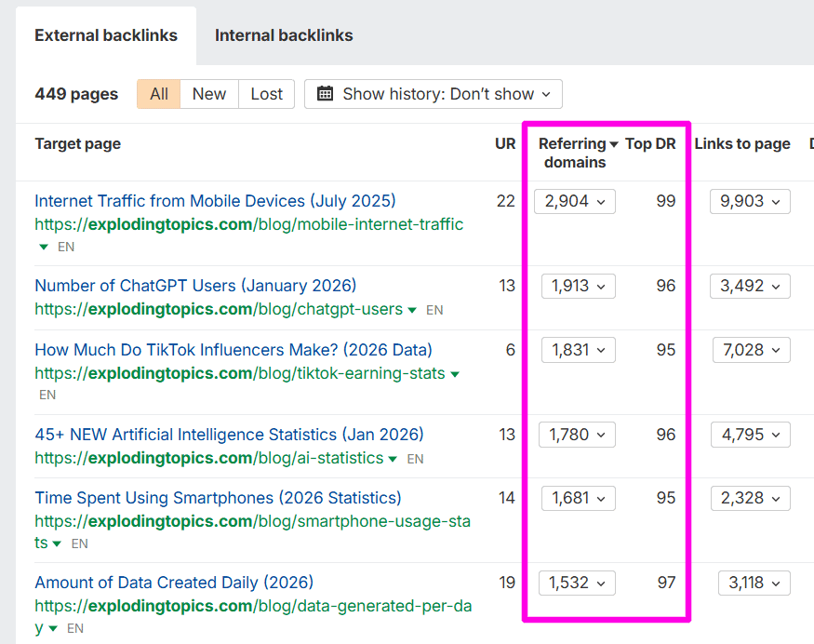Click the Target page column header
Viewport: 814px width, 644px height.
pyautogui.click(x=78, y=143)
